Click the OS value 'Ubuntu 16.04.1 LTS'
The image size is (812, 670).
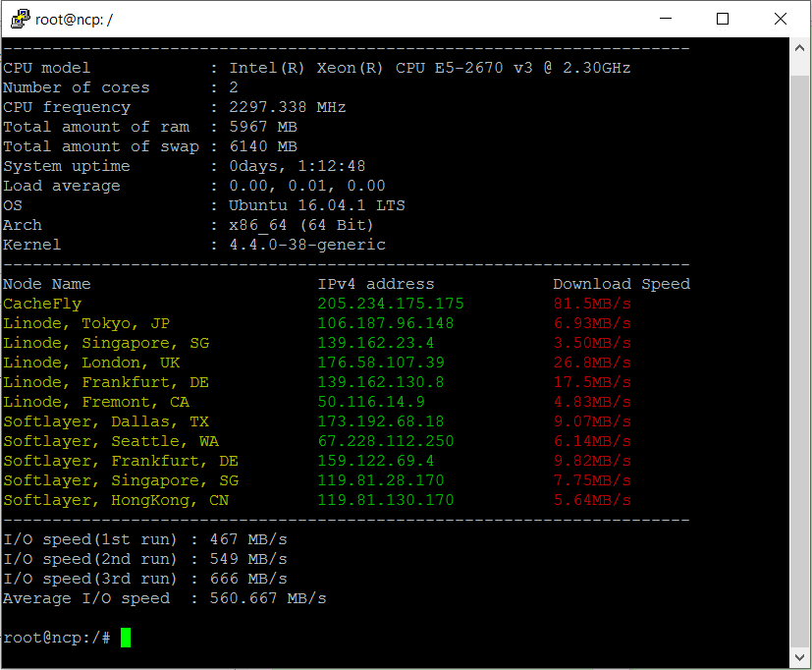click(x=317, y=205)
